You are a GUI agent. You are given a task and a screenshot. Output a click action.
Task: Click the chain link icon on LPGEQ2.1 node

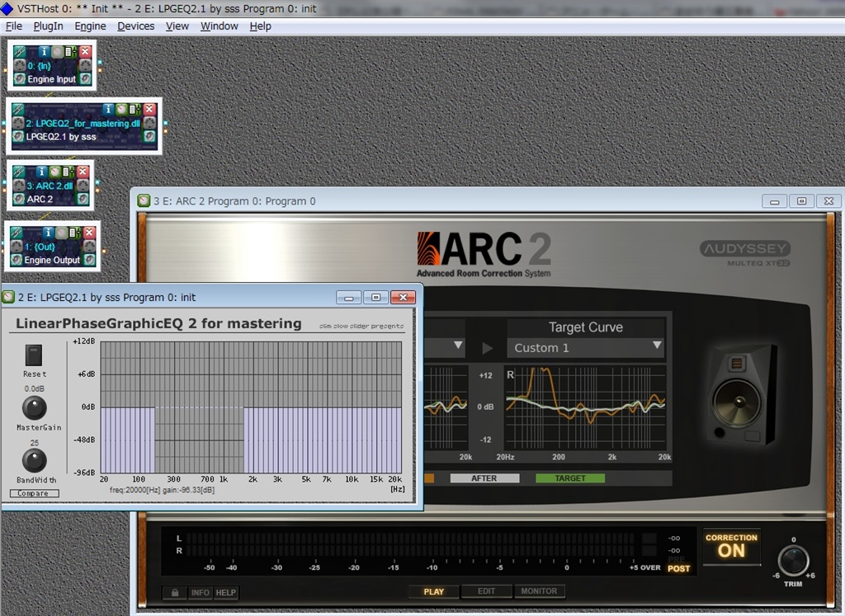click(18, 110)
